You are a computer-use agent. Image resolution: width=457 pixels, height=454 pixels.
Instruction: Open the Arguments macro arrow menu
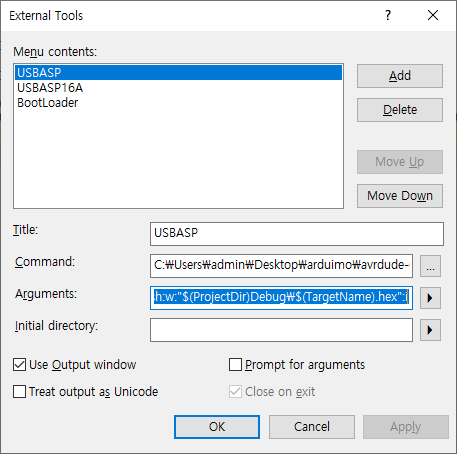click(x=430, y=298)
